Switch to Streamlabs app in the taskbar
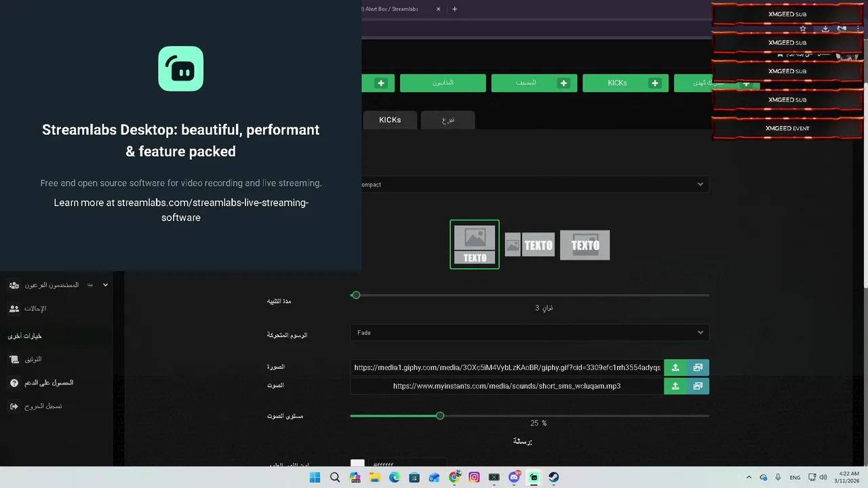The width and height of the screenshot is (868, 488). tap(534, 477)
